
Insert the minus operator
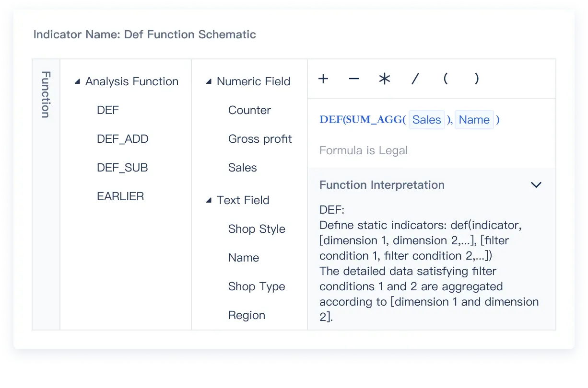pyautogui.click(x=354, y=79)
